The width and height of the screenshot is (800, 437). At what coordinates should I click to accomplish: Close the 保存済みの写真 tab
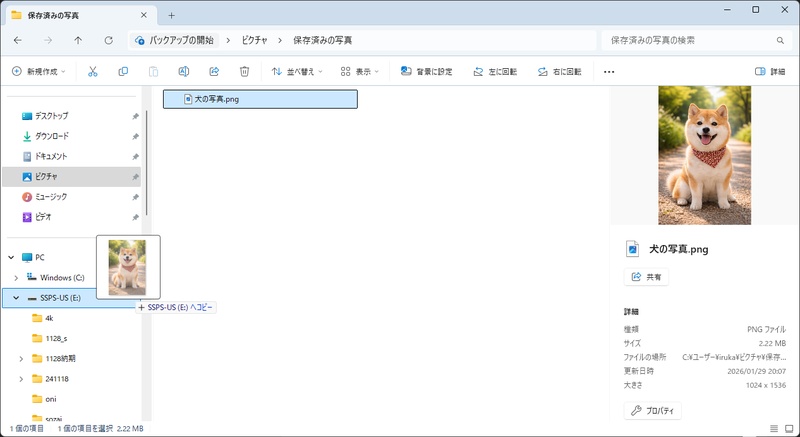coord(144,15)
